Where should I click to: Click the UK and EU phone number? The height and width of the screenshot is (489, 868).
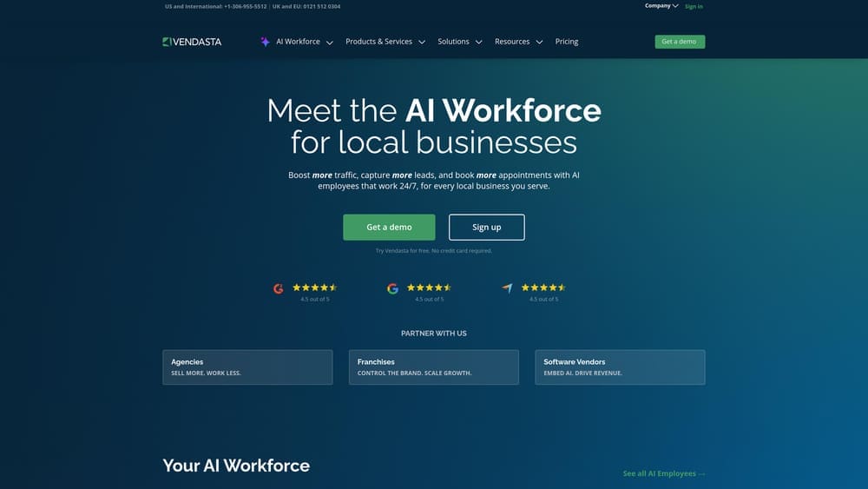[322, 7]
